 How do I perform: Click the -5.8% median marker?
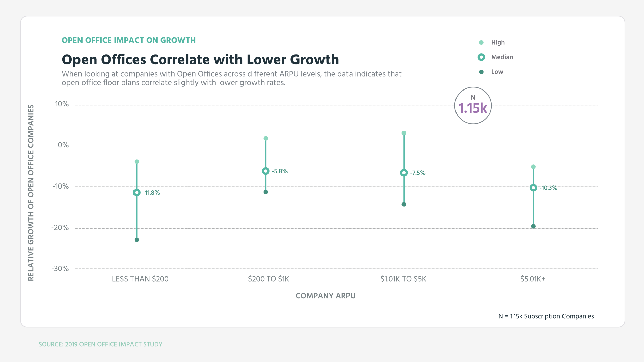[265, 171]
